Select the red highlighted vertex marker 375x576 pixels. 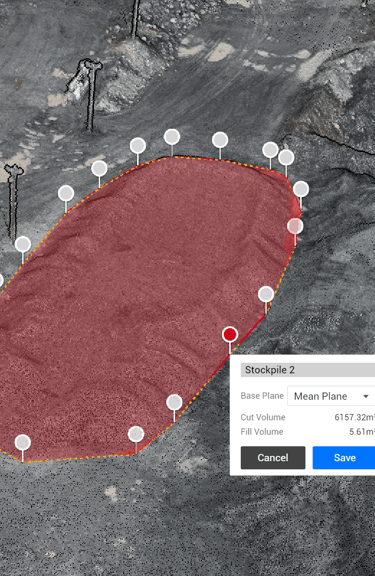point(230,335)
